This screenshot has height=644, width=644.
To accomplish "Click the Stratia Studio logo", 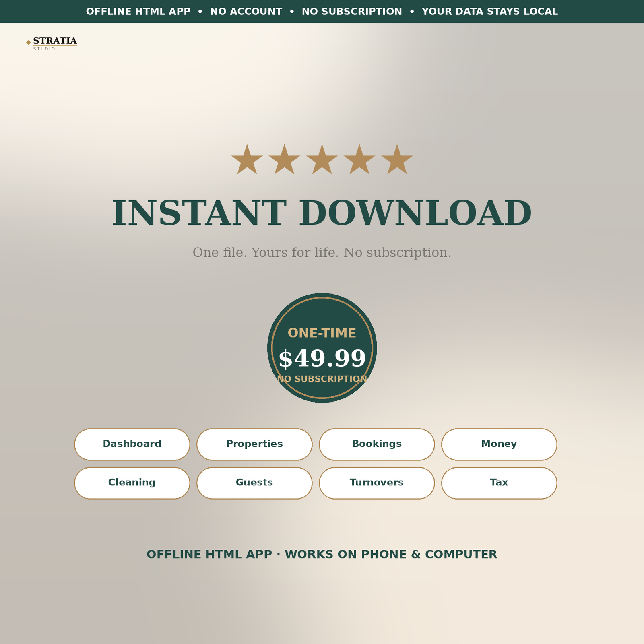I will 52,43.
